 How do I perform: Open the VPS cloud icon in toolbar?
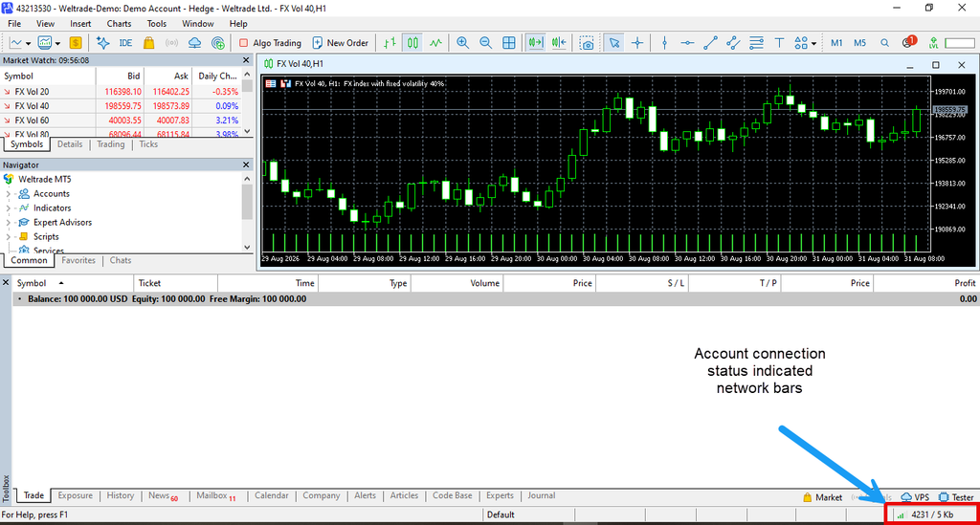tap(194, 43)
